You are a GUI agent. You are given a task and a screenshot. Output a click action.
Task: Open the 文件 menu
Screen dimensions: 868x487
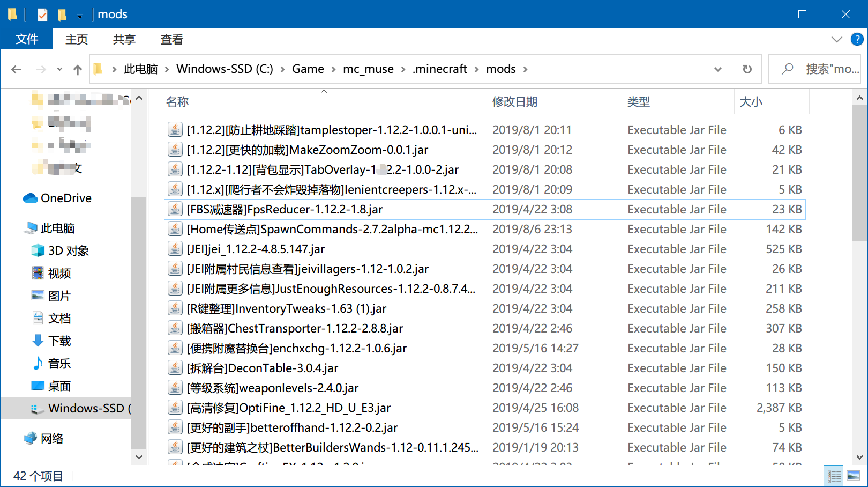tap(26, 39)
